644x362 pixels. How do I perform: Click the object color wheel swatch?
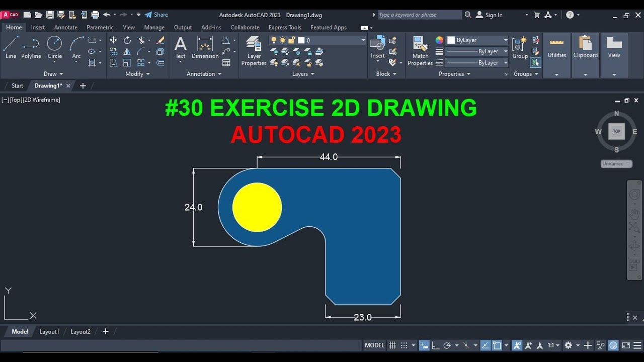[x=439, y=40]
